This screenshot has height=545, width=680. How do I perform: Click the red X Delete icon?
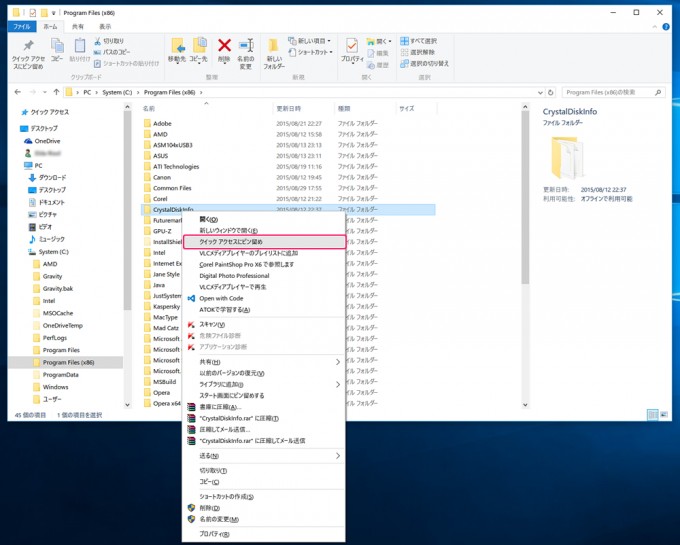point(224,45)
